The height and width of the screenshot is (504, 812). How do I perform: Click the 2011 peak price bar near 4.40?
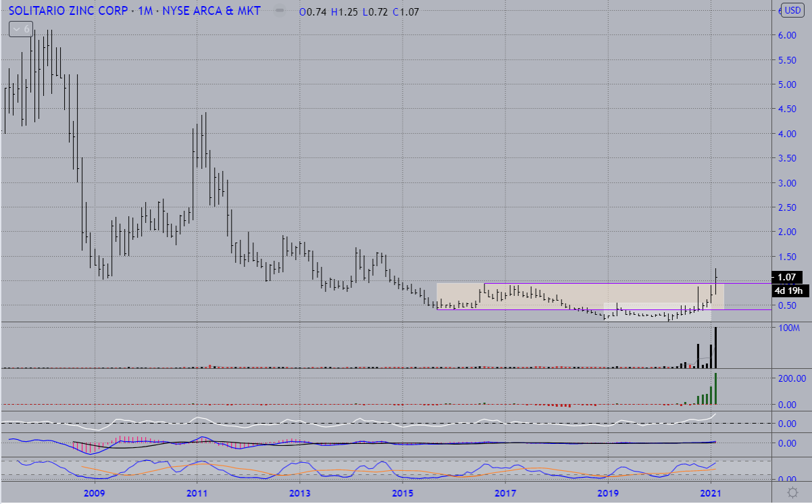coord(205,135)
